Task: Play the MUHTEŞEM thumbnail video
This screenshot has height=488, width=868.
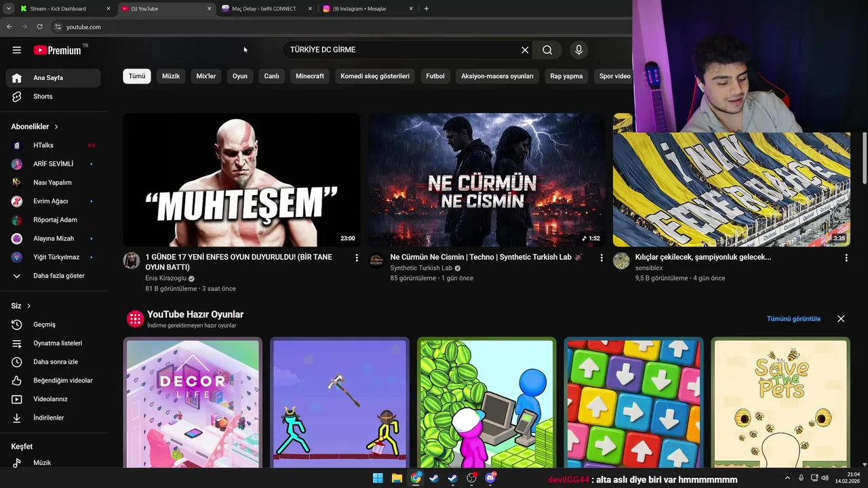Action: (241, 180)
